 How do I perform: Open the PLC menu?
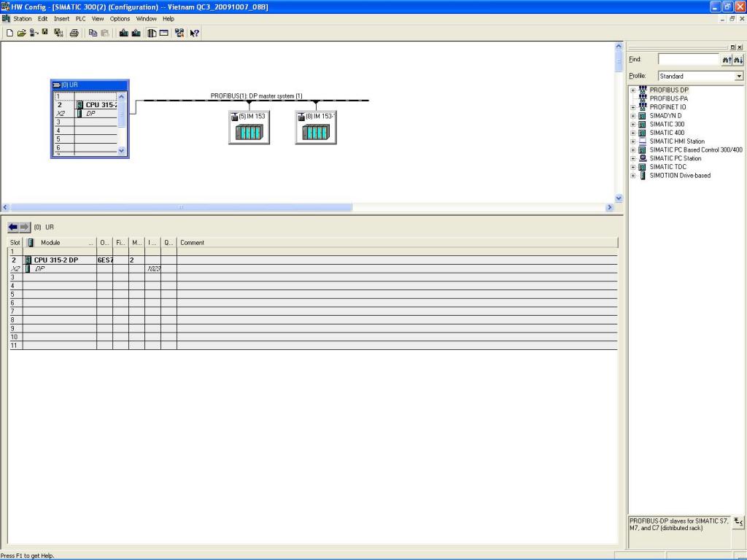80,19
